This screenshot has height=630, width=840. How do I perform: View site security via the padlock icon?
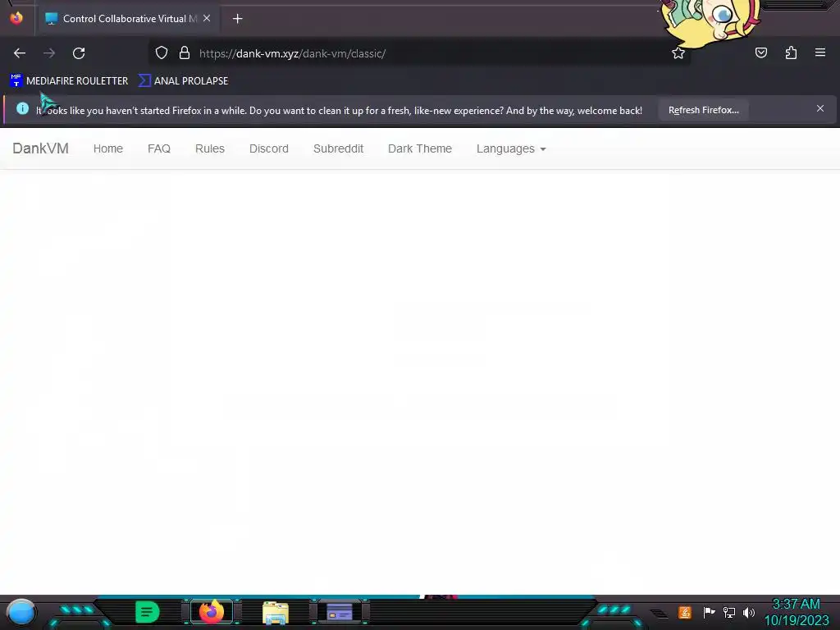[x=185, y=52]
